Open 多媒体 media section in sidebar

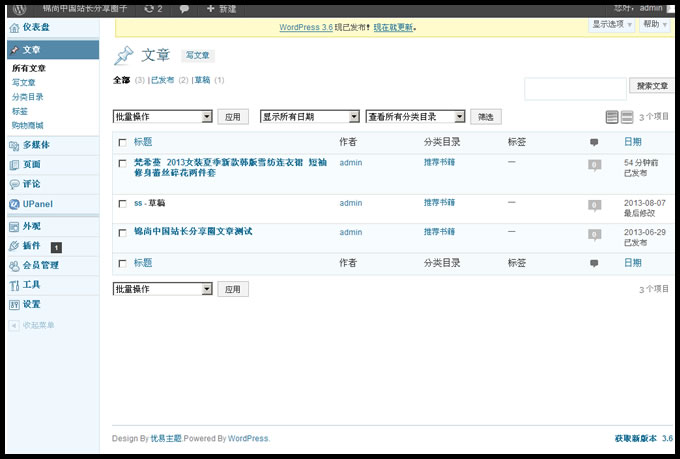click(x=36, y=145)
